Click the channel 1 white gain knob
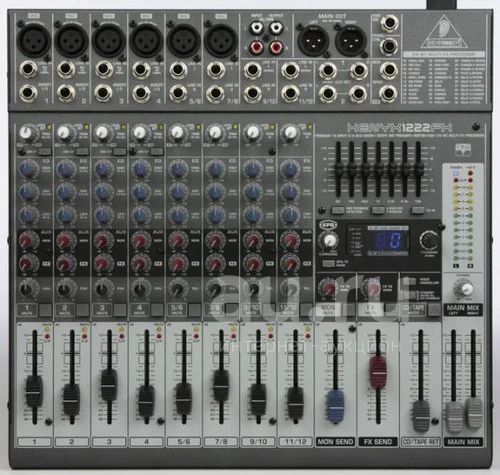Image resolution: width=500 pixels, height=475 pixels. tap(26, 133)
